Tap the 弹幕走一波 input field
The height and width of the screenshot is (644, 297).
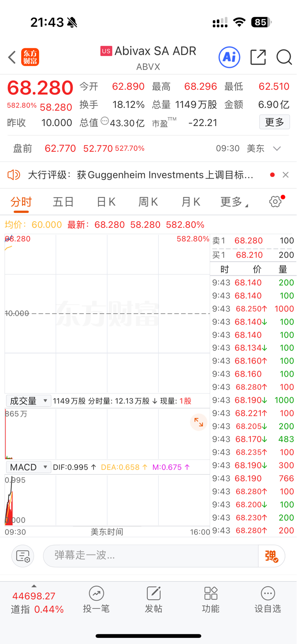pyautogui.click(x=151, y=556)
